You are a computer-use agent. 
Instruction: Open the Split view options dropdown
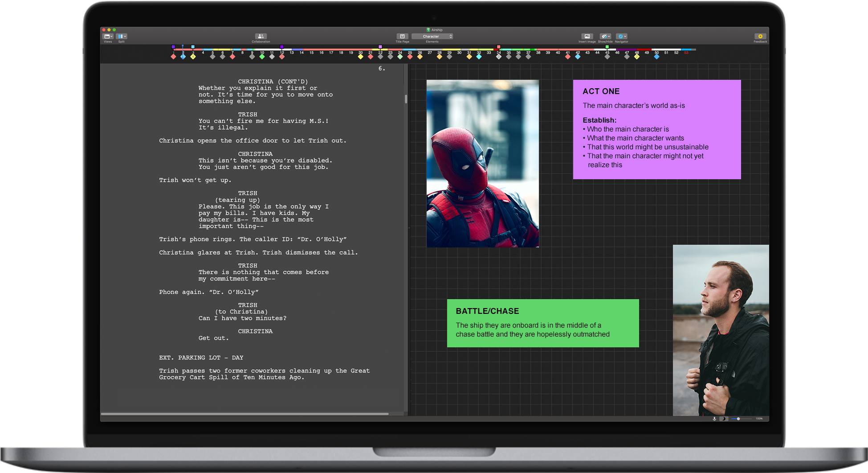pos(122,37)
